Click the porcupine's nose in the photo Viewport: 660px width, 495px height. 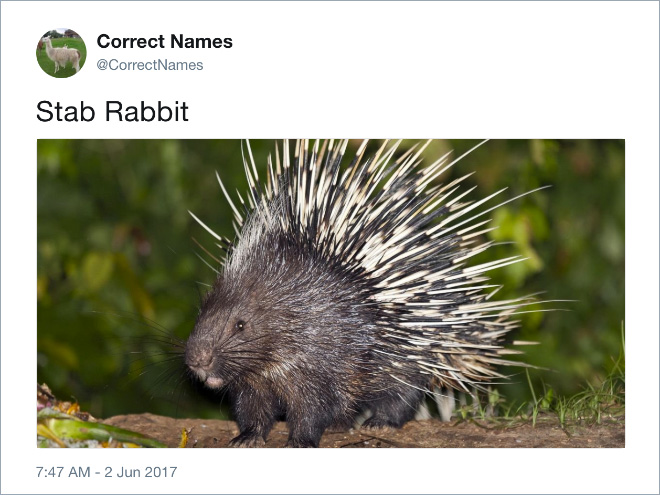click(x=199, y=354)
